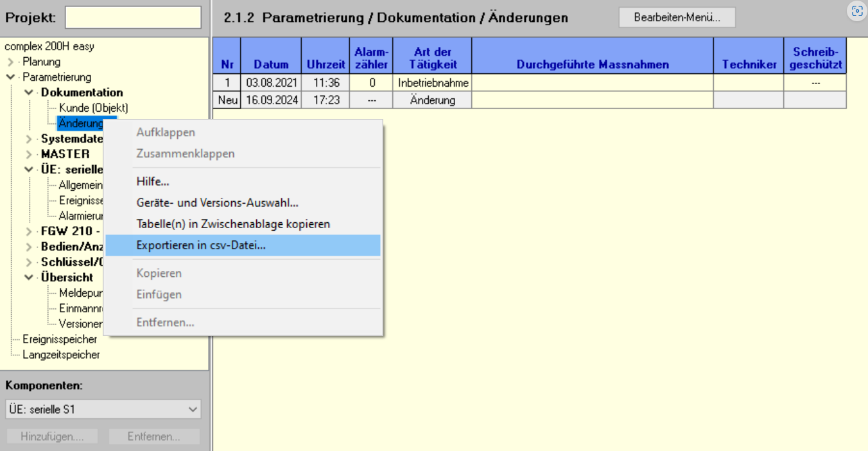Click the Entfernen... button under Komponenten
Image resolution: width=868 pixels, height=451 pixels.
(x=154, y=437)
